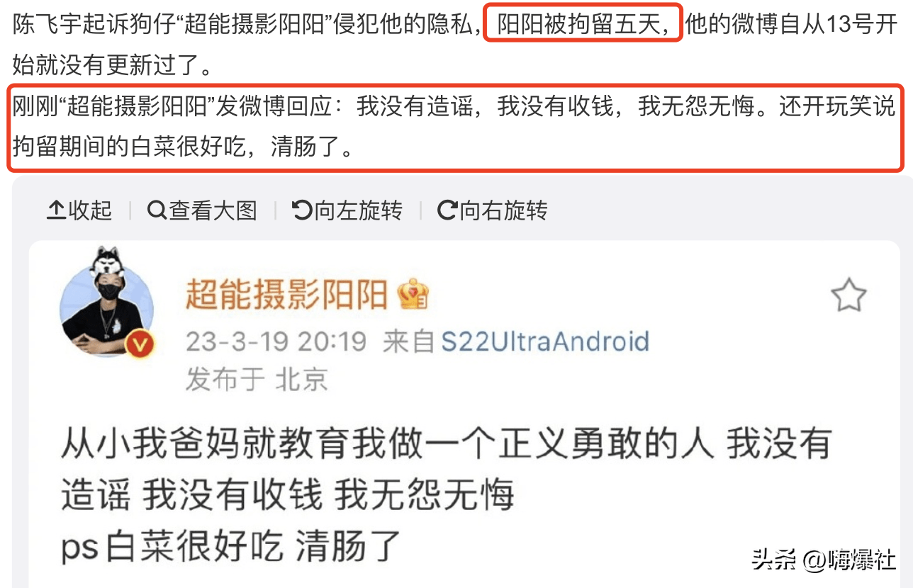Click the collapse arrow icon beside 收起
The height and width of the screenshot is (588, 913).
[x=56, y=210]
